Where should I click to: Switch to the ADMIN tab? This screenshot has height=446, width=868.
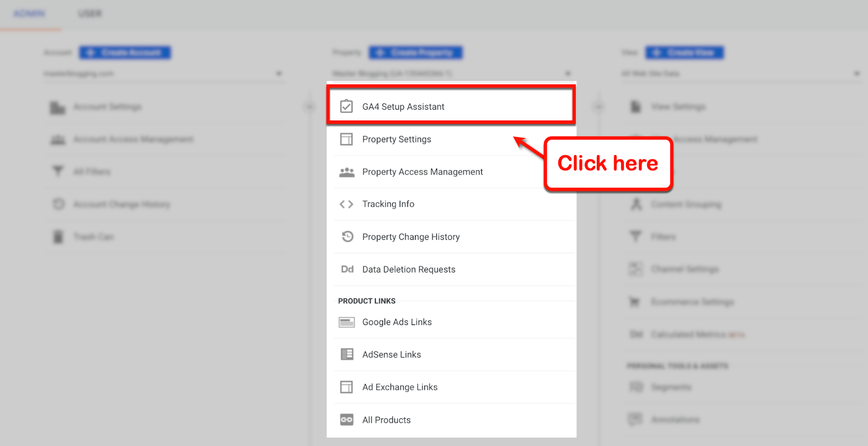pyautogui.click(x=30, y=14)
